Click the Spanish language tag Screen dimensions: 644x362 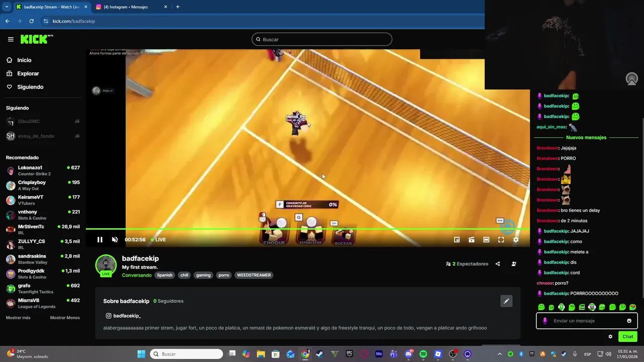tap(165, 275)
